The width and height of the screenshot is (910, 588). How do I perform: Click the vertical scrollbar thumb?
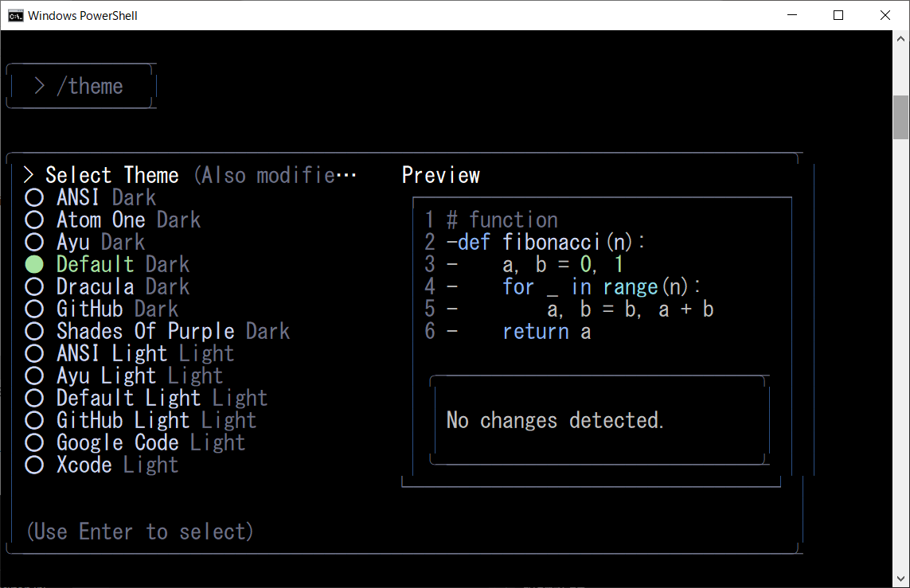pyautogui.click(x=900, y=118)
